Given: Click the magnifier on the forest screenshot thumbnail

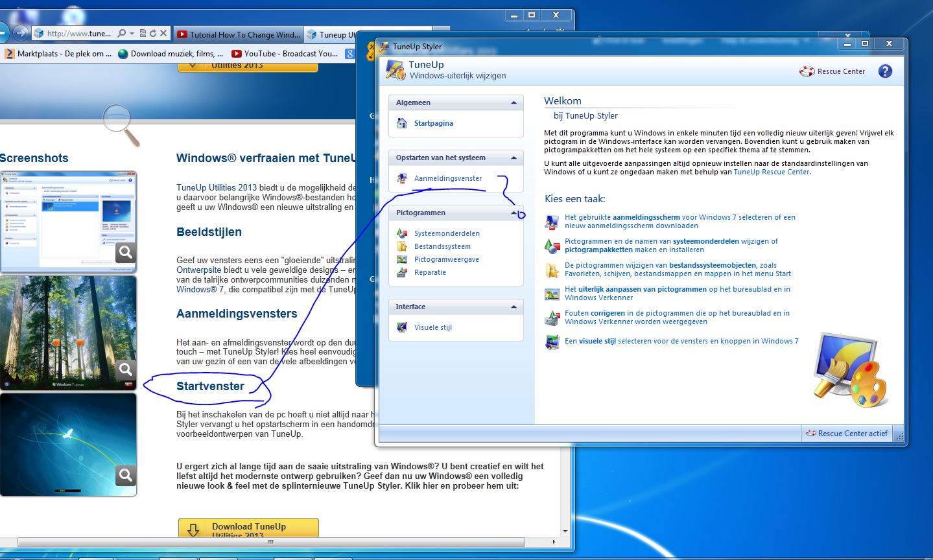Looking at the screenshot, I should 126,369.
